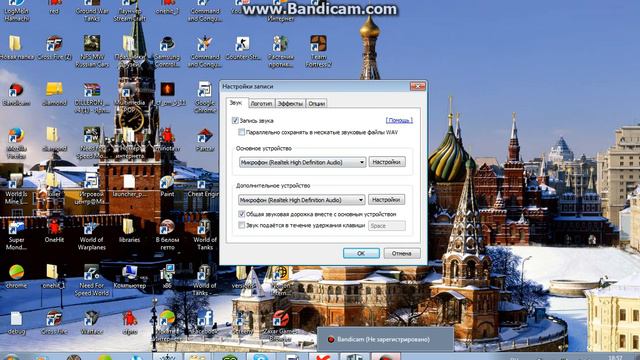Open the Google Chrome desktop shortcut
The height and width of the screenshot is (360, 640).
pyautogui.click(x=205, y=97)
